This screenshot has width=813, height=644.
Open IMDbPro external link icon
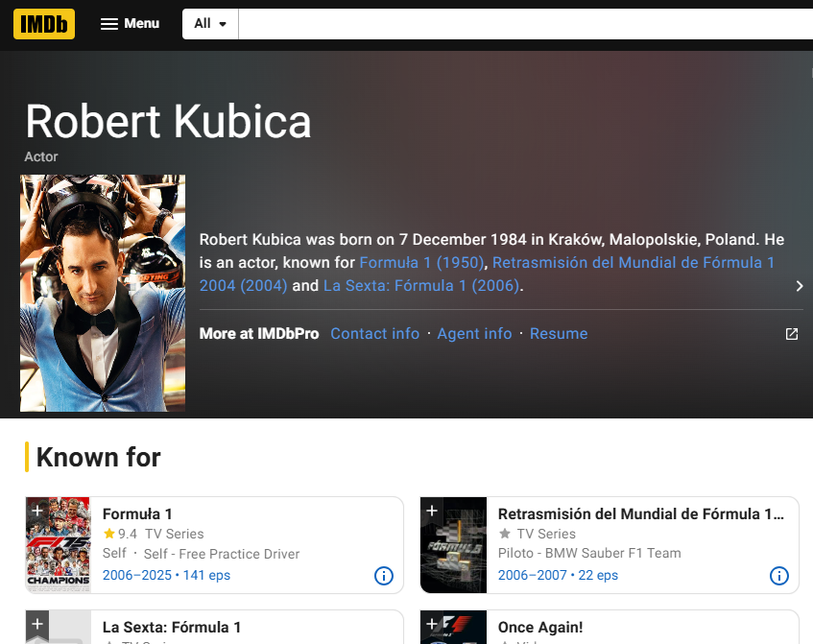[791, 334]
